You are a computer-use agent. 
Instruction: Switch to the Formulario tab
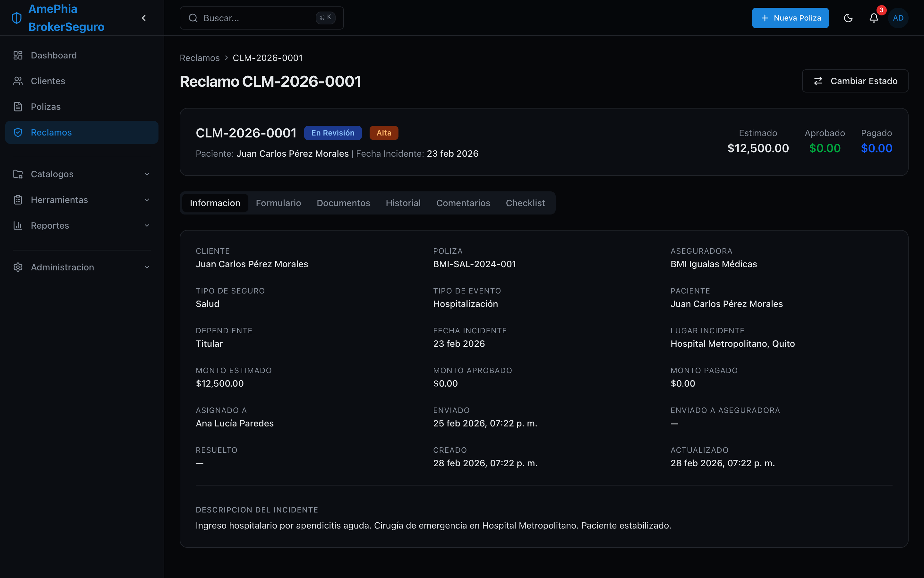(x=278, y=203)
